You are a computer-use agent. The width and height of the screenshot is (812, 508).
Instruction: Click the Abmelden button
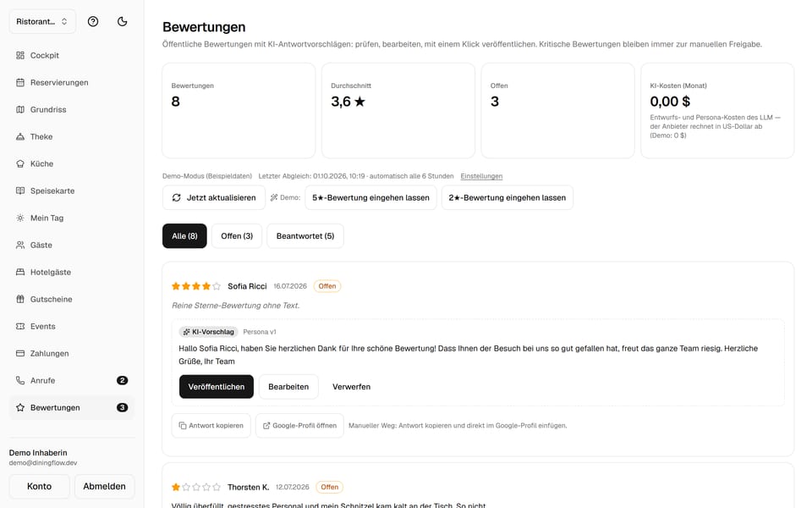[x=104, y=486]
